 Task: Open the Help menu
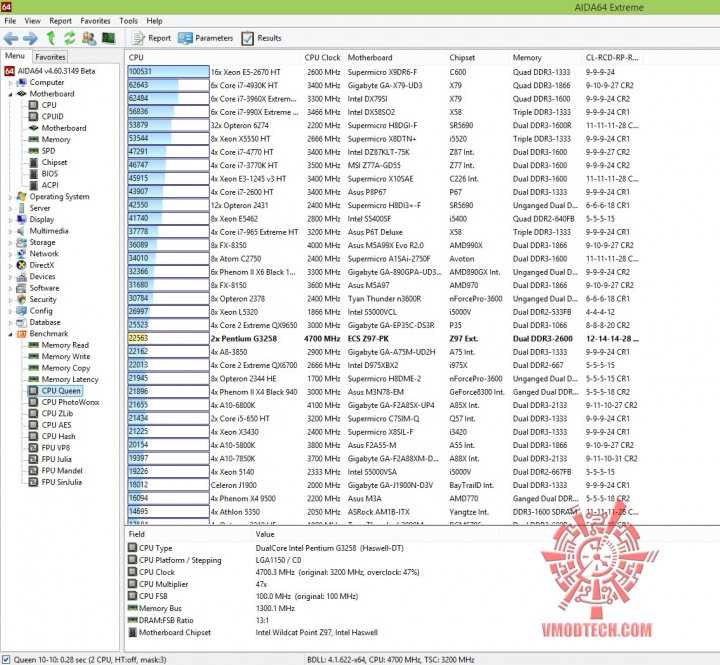click(x=155, y=21)
